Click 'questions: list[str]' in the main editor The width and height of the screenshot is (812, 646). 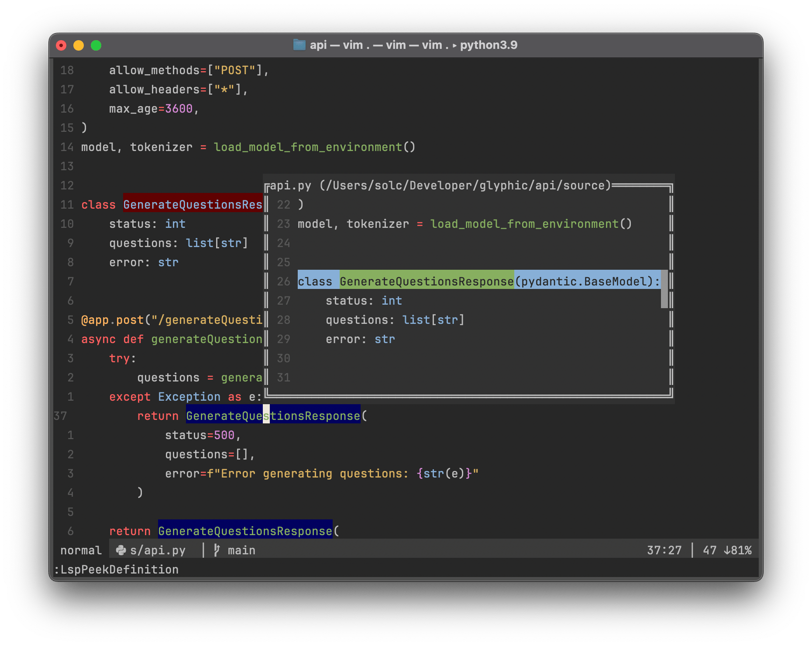179,243
